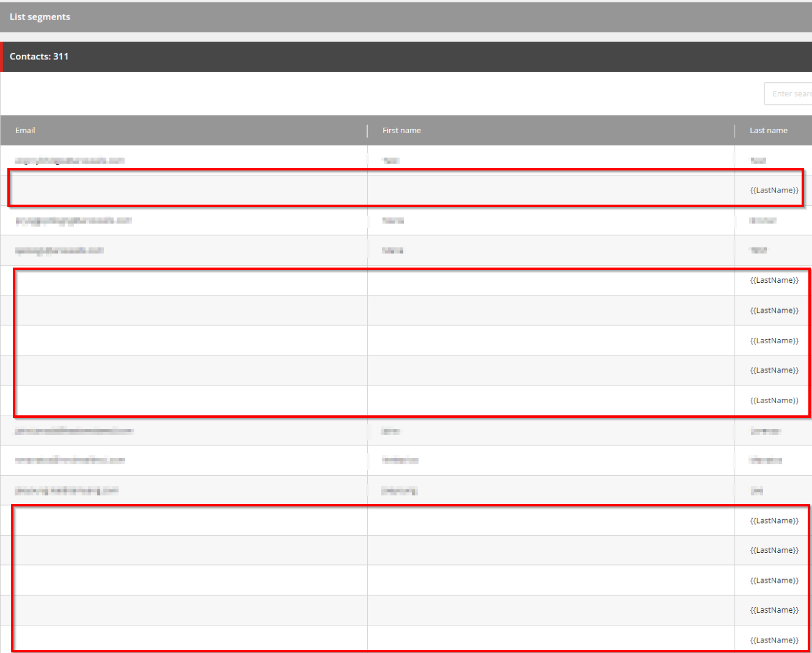Click the List segments header bar
The image size is (812, 653).
[x=40, y=16]
